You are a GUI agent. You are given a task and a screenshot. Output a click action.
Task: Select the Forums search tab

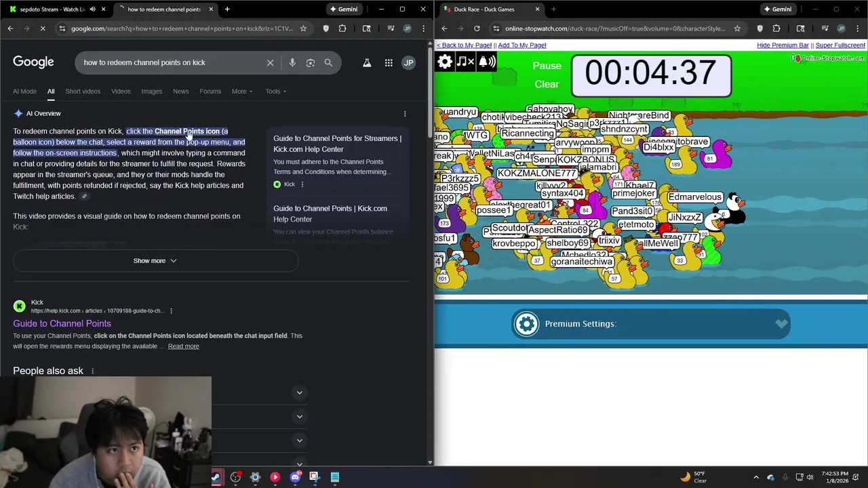(x=210, y=91)
